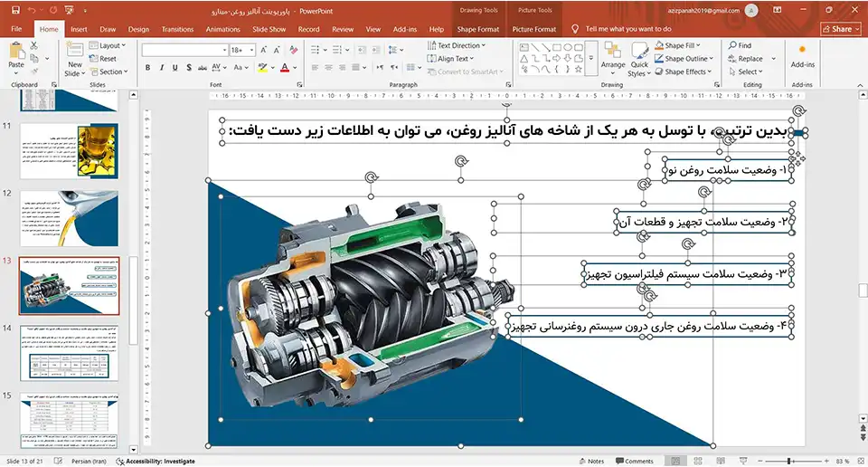Screen dimensions: 868x467
Task: Open the Picture Format tab
Action: pos(534,29)
